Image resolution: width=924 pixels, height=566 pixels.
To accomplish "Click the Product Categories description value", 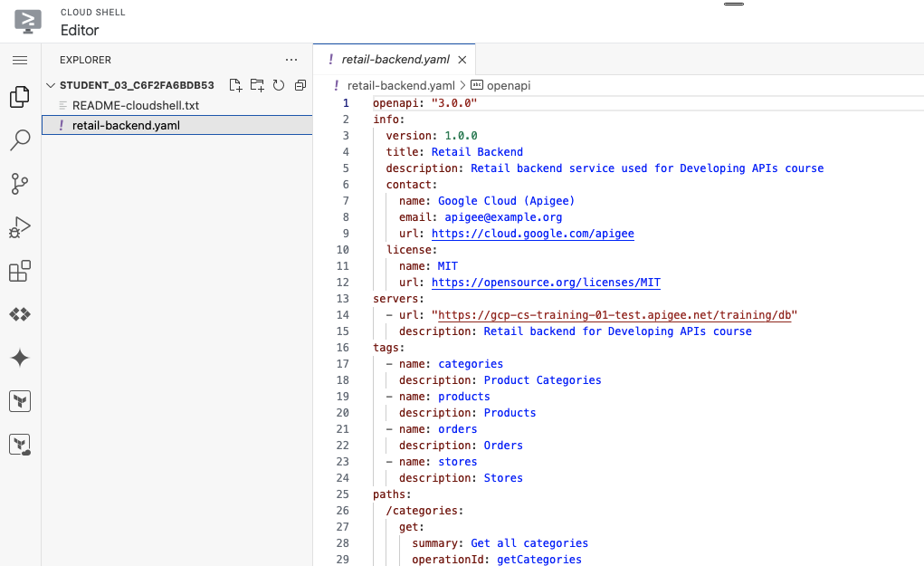I will click(x=542, y=380).
